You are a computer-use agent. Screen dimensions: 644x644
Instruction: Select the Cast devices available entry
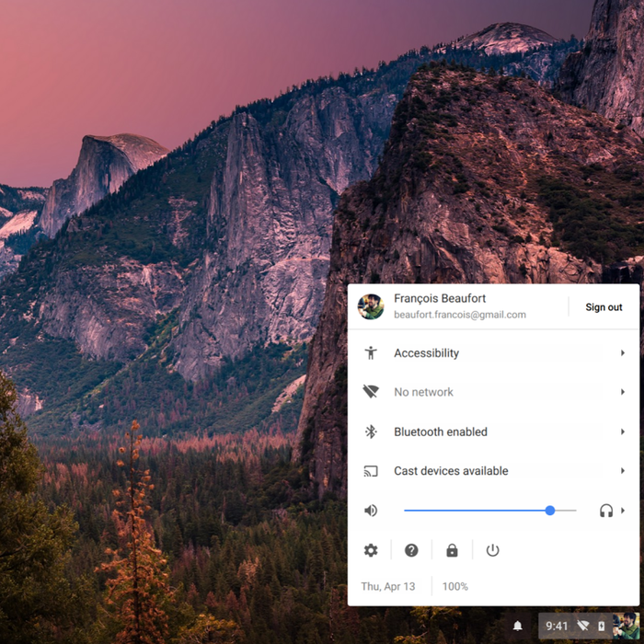click(451, 471)
